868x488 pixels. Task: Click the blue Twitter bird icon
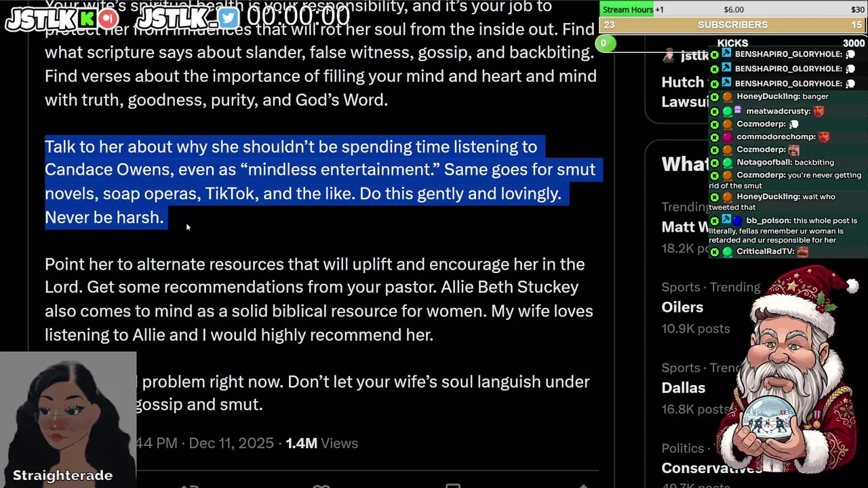point(229,18)
